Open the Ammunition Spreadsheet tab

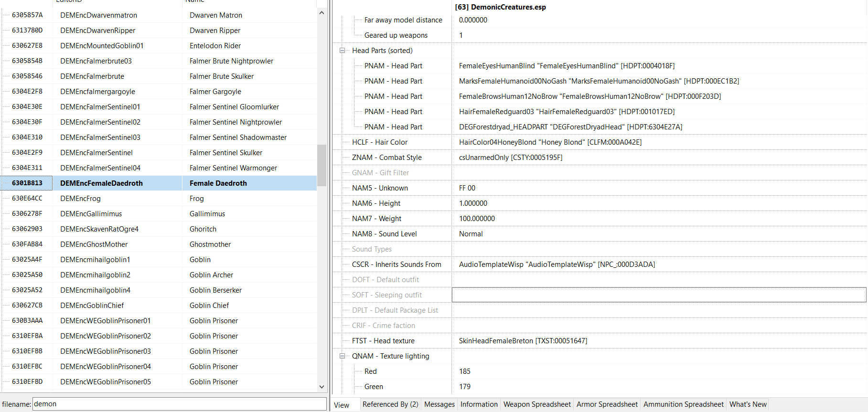684,404
